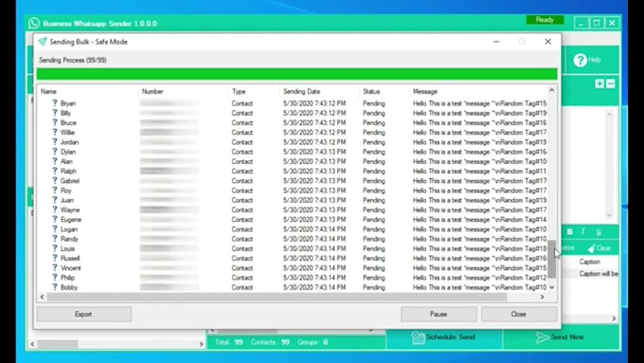Image resolution: width=644 pixels, height=363 pixels.
Task: Click the Clear broom button
Action: (599, 248)
